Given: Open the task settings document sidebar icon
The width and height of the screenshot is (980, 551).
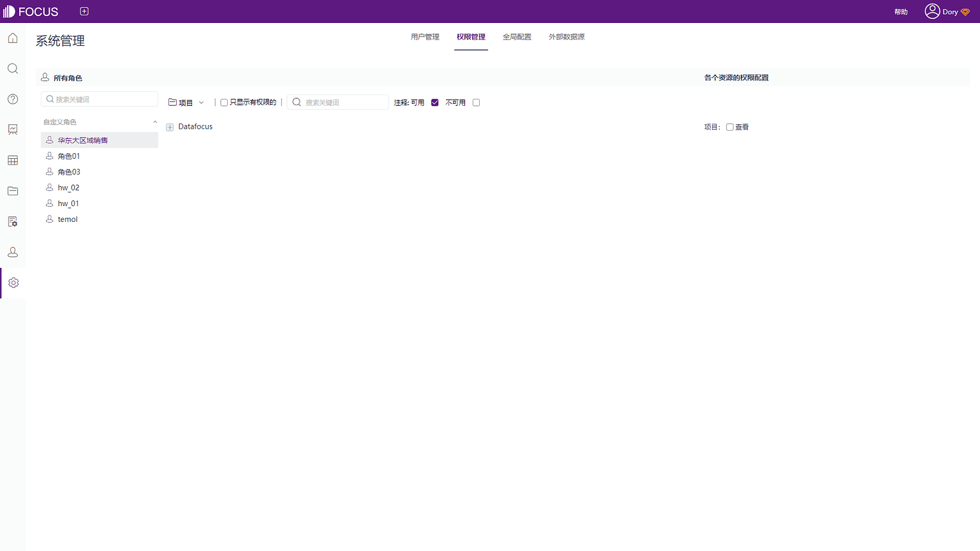Looking at the screenshot, I should coord(13,222).
